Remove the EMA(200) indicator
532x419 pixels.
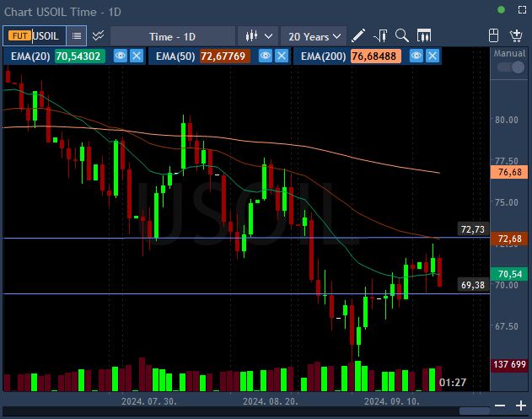[x=433, y=56]
